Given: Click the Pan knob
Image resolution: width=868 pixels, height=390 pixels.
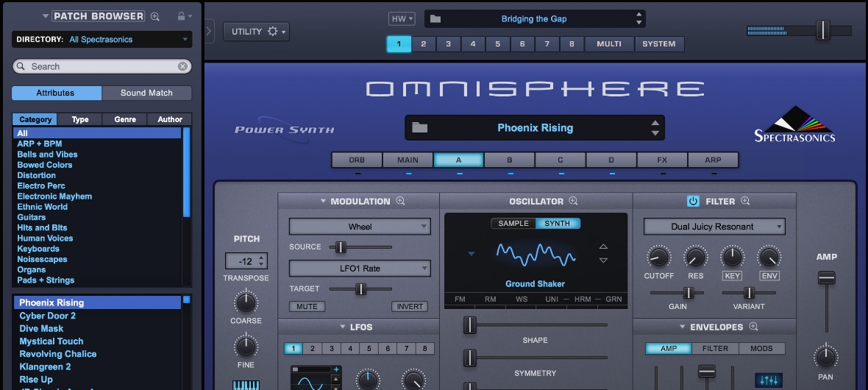Looking at the screenshot, I should [x=826, y=356].
